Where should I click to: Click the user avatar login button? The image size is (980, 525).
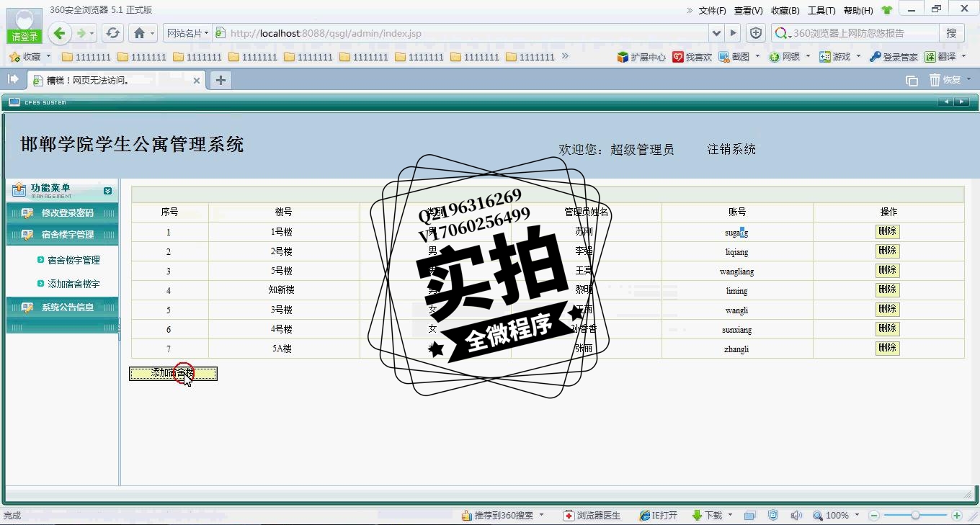click(x=24, y=25)
